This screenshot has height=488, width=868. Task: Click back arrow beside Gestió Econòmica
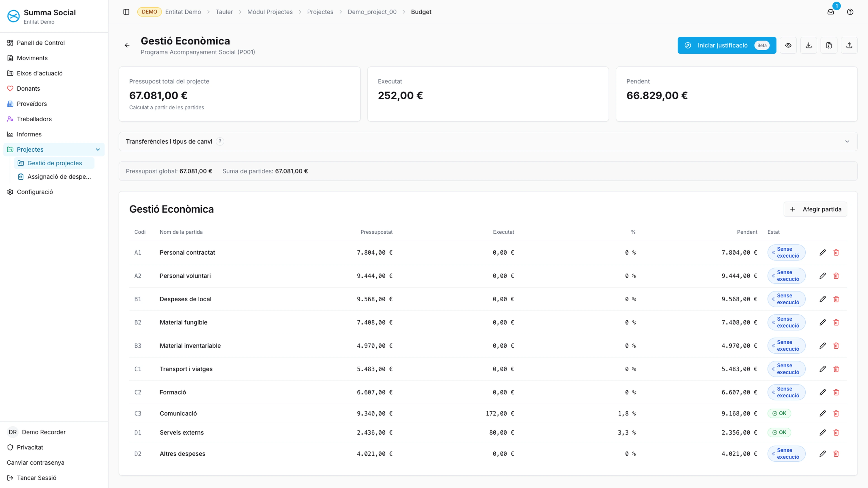pos(127,45)
